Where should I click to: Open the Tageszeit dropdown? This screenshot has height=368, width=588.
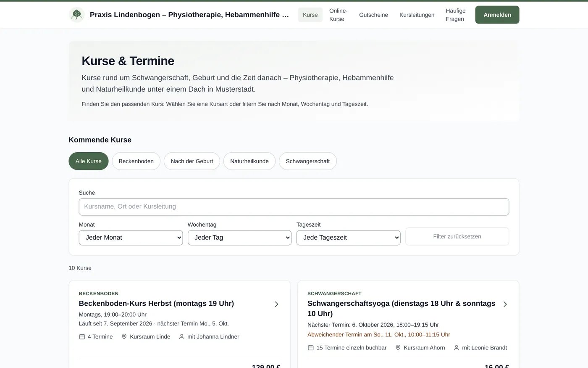(x=348, y=238)
